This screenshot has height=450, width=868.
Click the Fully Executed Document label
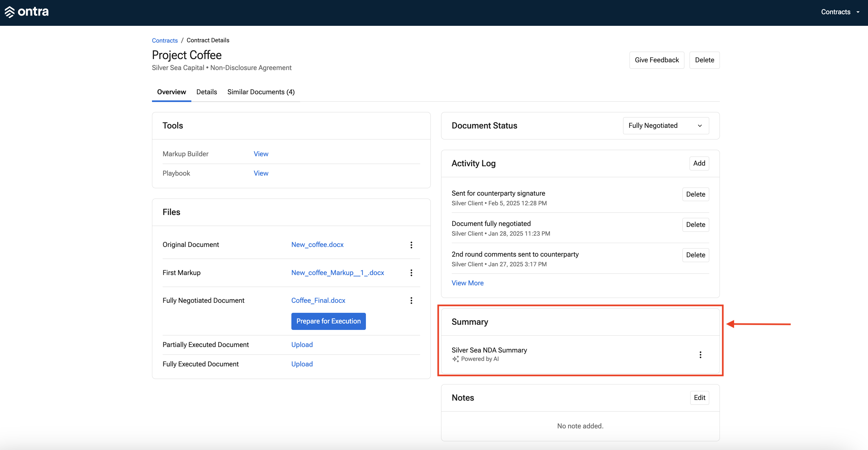[x=200, y=364]
